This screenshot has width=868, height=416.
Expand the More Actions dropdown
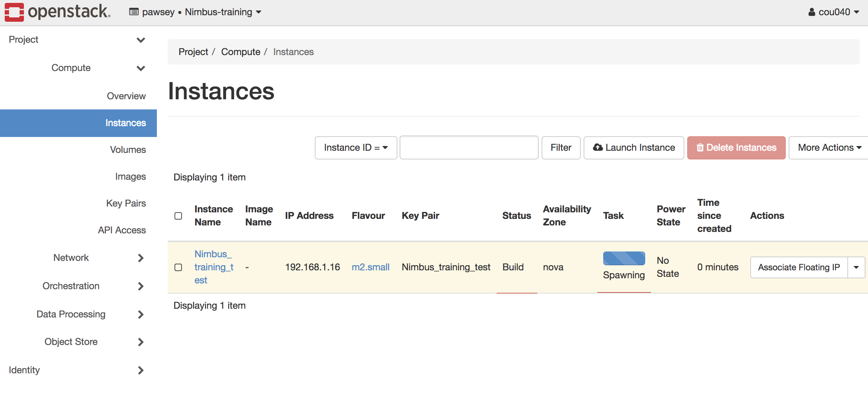click(x=829, y=147)
